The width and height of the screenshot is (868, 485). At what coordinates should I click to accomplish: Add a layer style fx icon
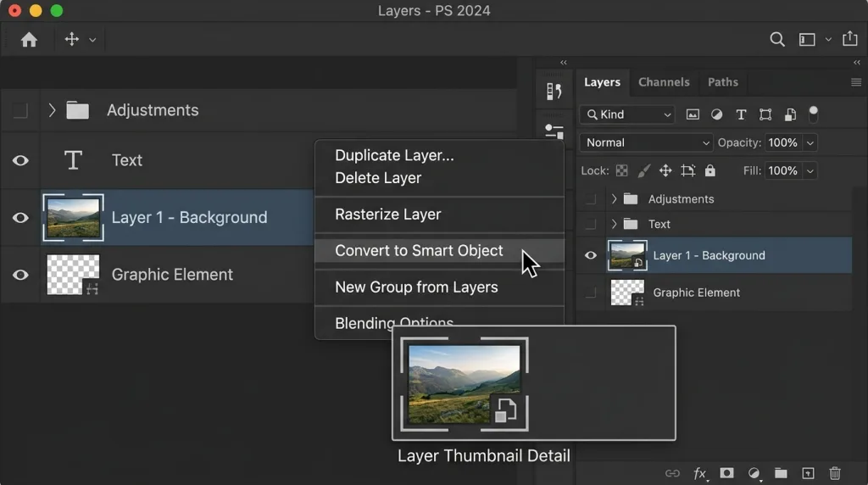[x=700, y=473]
